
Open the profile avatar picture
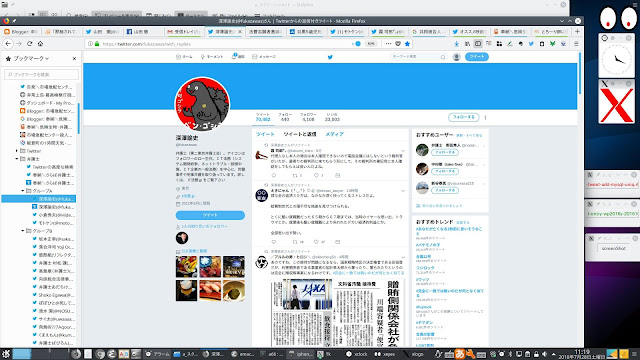pos(202,104)
